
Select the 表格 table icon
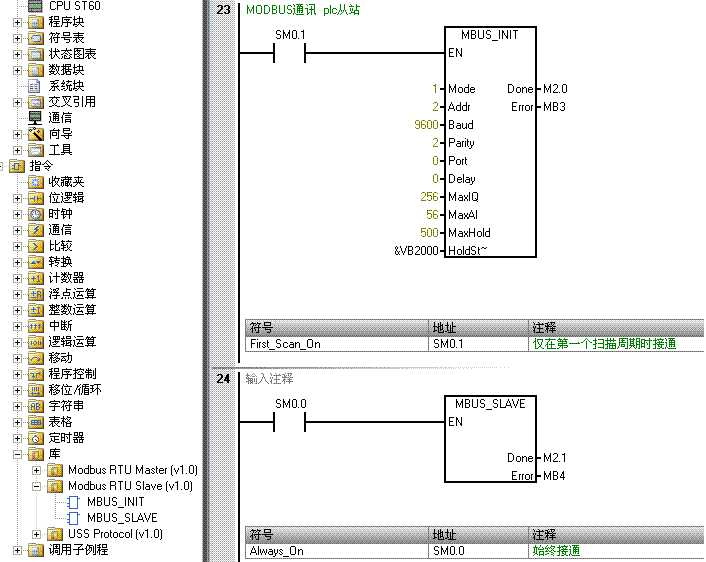[x=36, y=422]
